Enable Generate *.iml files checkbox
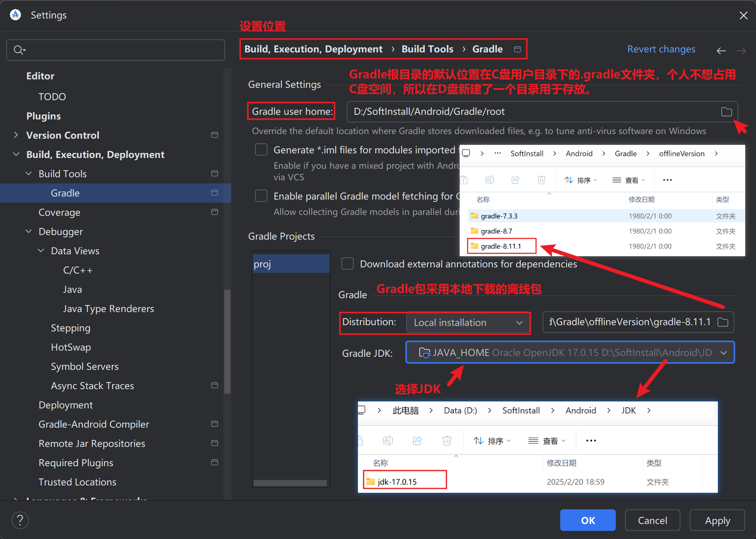 click(261, 150)
